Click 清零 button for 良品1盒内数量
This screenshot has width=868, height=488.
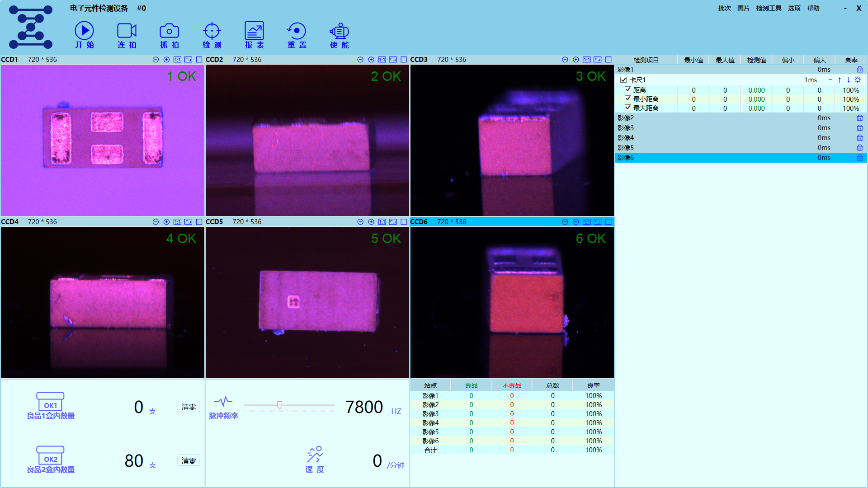pyautogui.click(x=189, y=407)
